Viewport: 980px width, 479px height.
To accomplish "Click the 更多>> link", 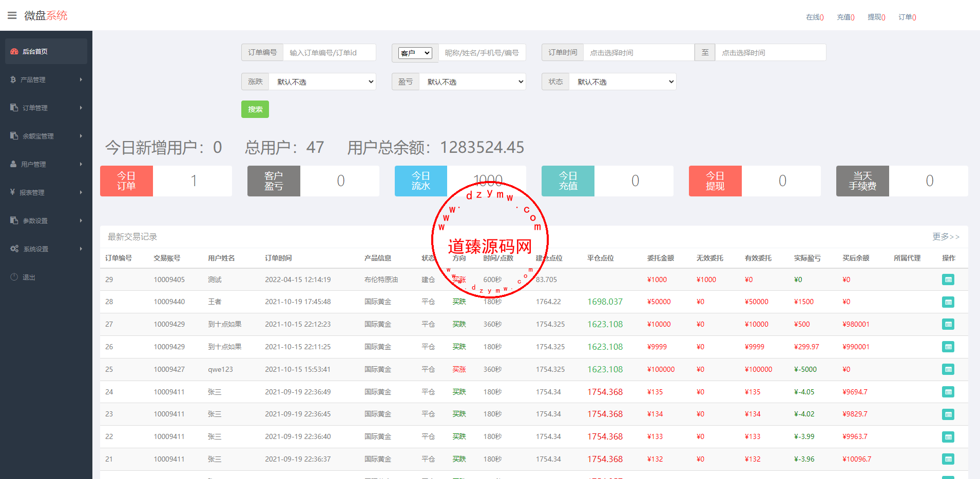I will pos(946,236).
